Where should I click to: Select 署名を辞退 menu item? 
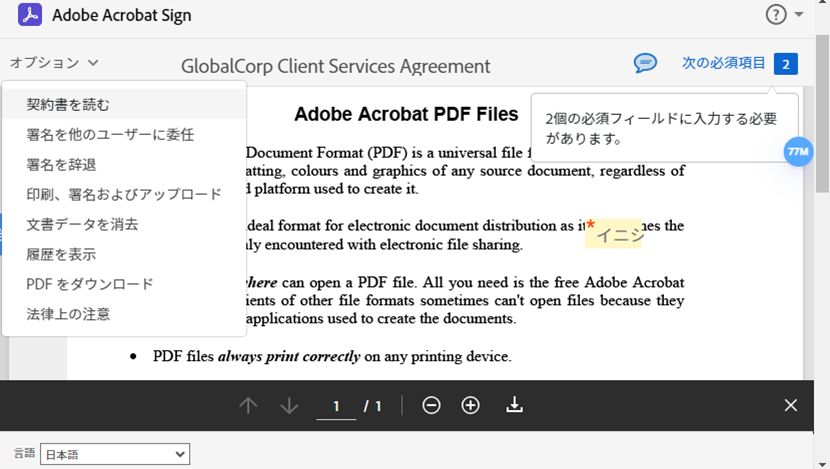[124, 165]
